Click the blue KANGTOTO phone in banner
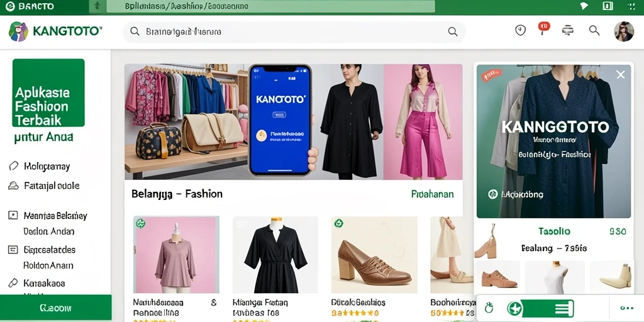 (x=280, y=120)
